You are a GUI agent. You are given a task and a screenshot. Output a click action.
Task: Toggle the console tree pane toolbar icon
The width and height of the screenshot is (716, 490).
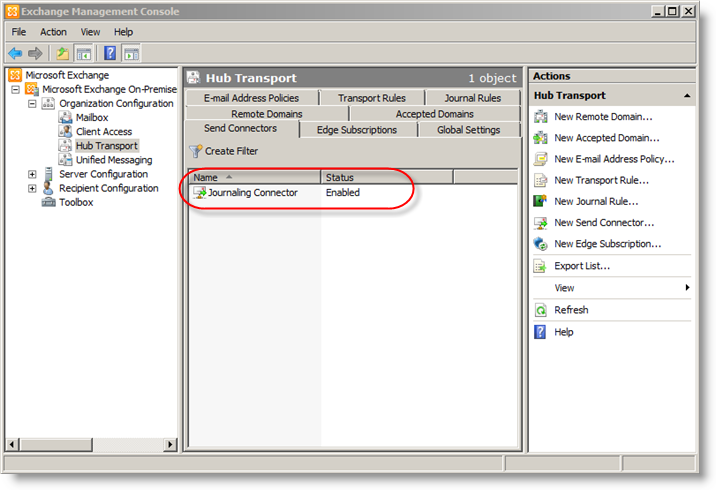pos(83,53)
